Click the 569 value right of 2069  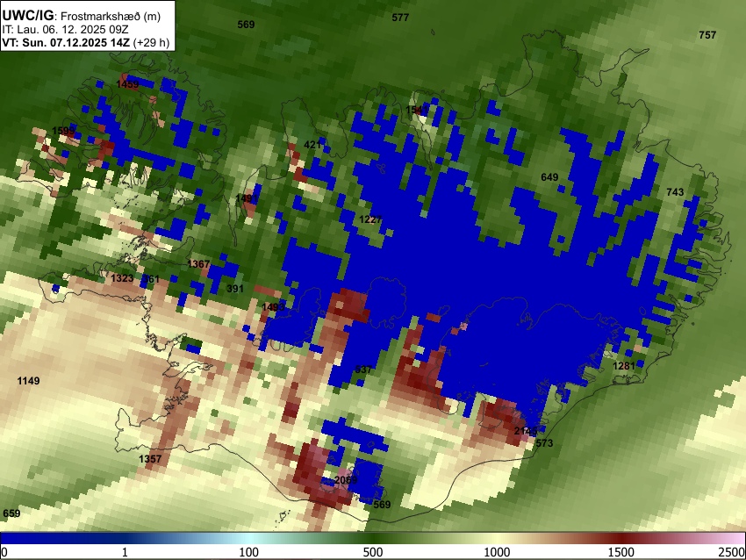coord(382,505)
